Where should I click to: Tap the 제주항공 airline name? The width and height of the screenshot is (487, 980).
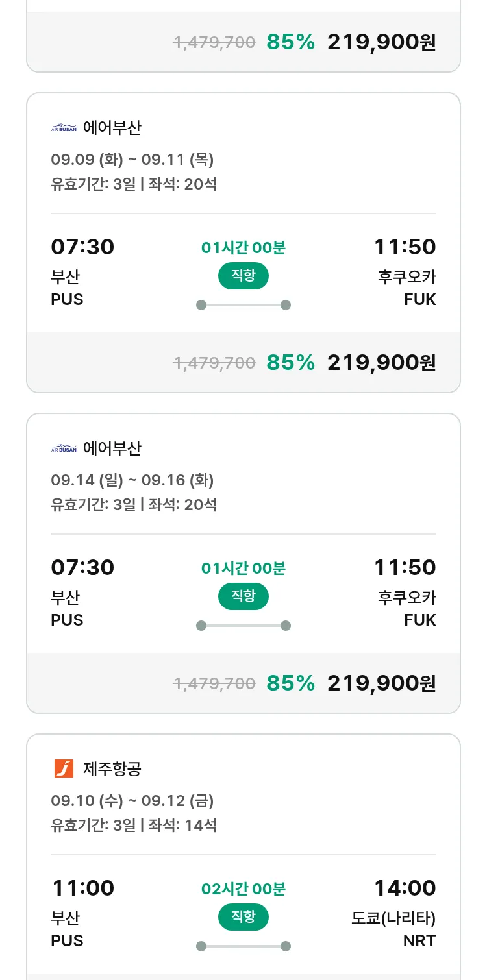pos(112,769)
